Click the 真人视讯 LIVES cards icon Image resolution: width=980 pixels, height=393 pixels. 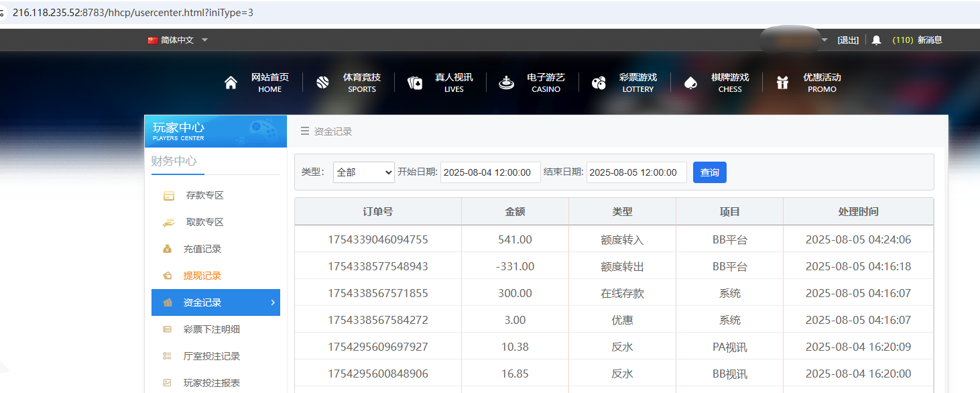(414, 82)
